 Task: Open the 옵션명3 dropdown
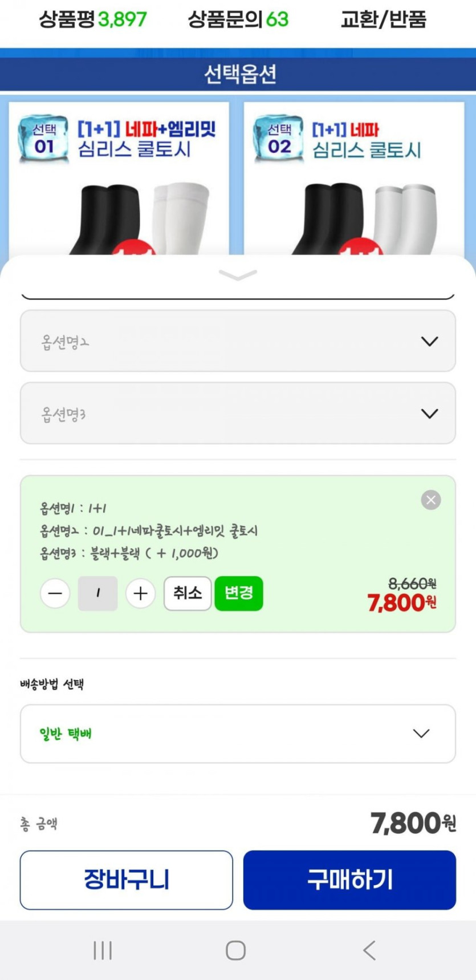pyautogui.click(x=238, y=414)
